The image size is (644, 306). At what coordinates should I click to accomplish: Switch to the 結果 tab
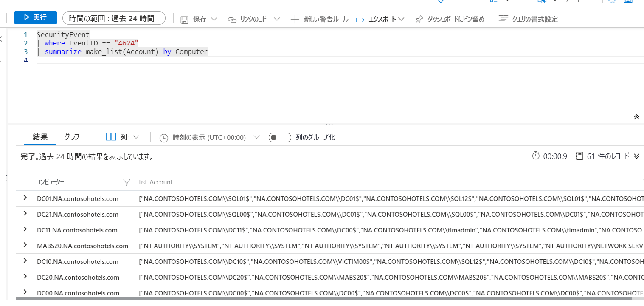pos(40,137)
